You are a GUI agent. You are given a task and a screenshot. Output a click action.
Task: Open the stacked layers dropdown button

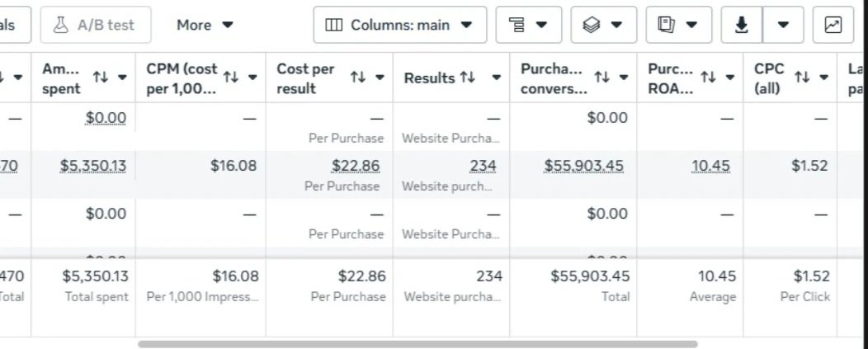pos(603,25)
